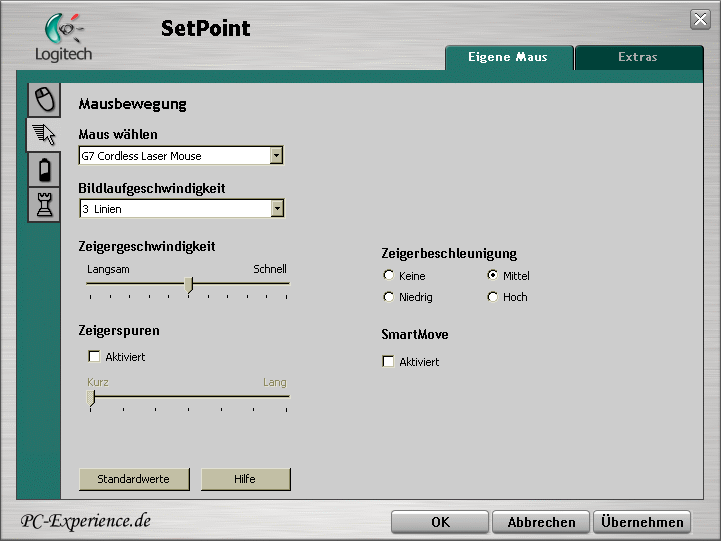This screenshot has height=541, width=721.
Task: Click the Zeigerbeschleunigung heading
Action: click(x=449, y=254)
